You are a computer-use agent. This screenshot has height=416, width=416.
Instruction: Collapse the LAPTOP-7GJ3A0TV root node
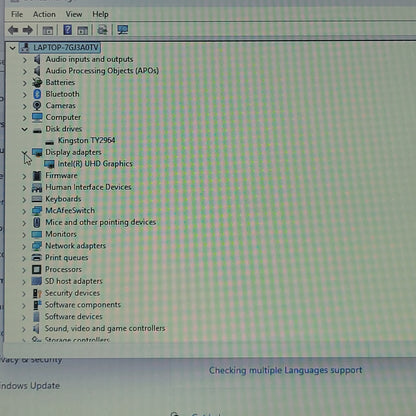click(x=12, y=48)
